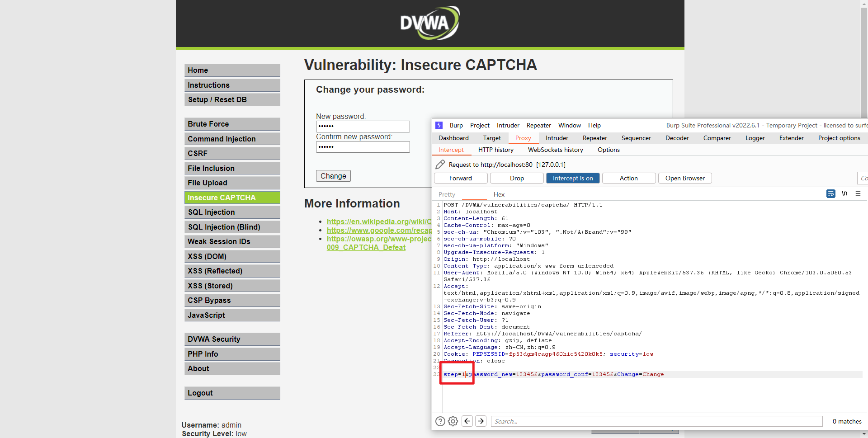Open the hamburger editor options menu

click(858, 193)
